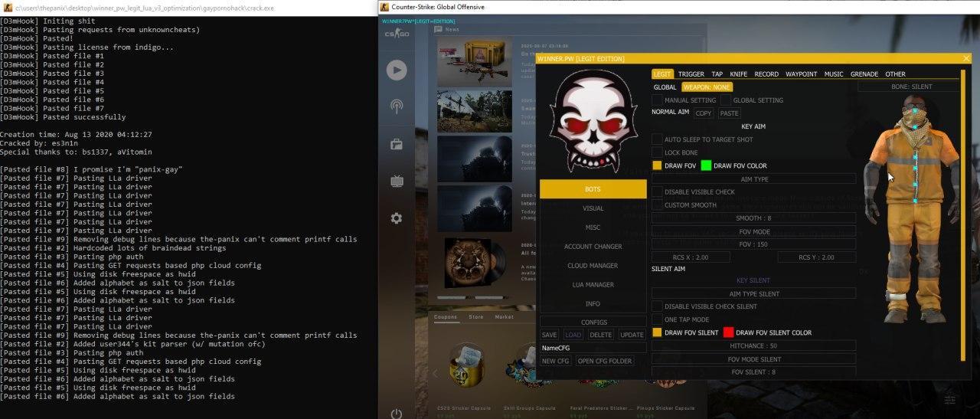Image resolution: width=980 pixels, height=419 pixels.
Task: Toggle Disable Visible Check checkbox
Action: click(x=657, y=191)
